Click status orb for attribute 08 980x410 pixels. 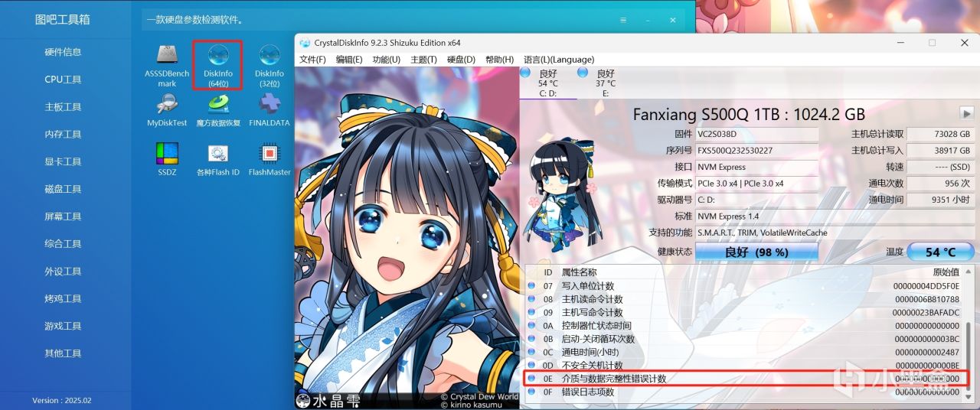(532, 298)
